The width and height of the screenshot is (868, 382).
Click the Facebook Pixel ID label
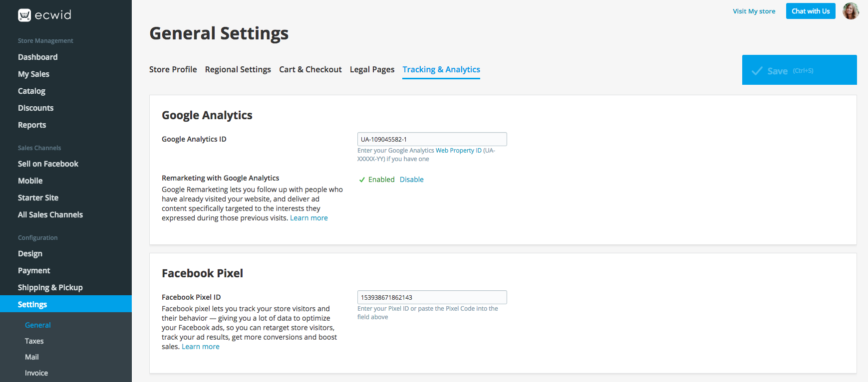pos(191,297)
